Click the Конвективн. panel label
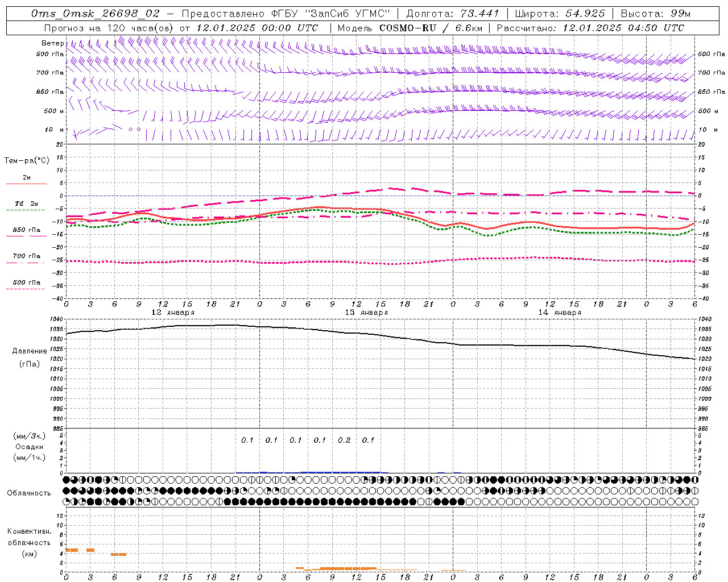 (x=30, y=531)
